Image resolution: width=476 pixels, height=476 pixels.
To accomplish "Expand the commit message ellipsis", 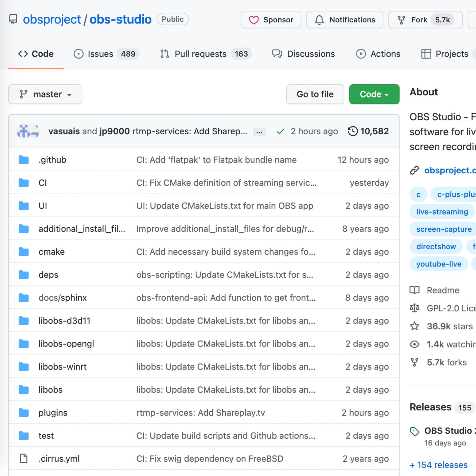I will (259, 132).
